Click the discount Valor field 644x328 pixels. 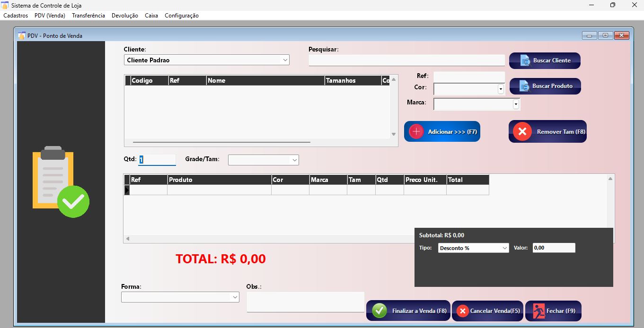[554, 248]
